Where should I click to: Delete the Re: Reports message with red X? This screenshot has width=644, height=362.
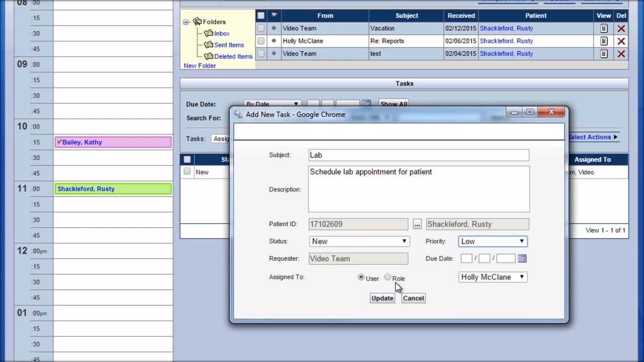621,41
